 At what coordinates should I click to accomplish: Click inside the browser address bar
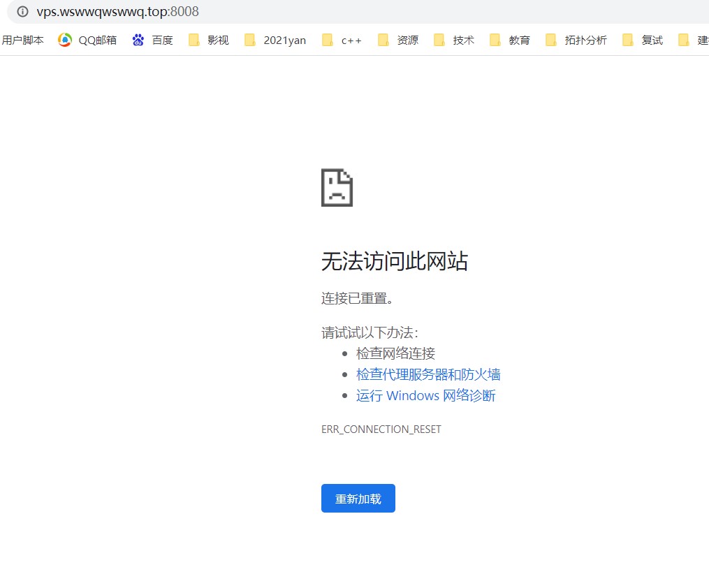coord(279,12)
